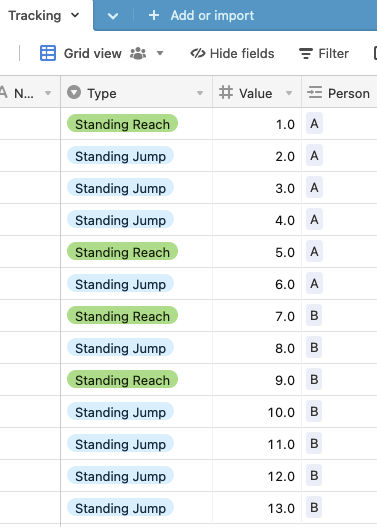
Task: Click green Standing Reach tag with value 1.0
Action: (122, 124)
